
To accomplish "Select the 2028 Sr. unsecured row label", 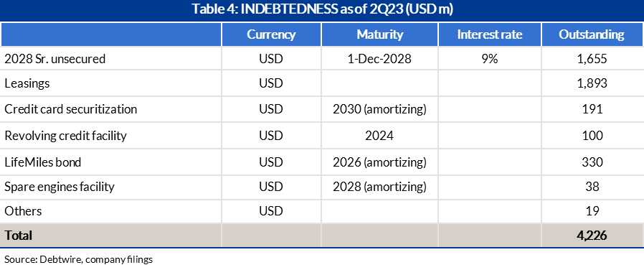I will click(55, 59).
